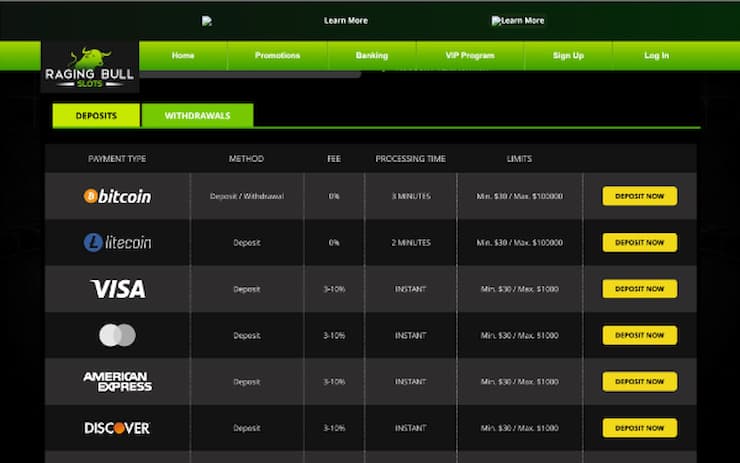The image size is (740, 463).
Task: Click Discover's Deposit method cell
Action: pos(247,428)
